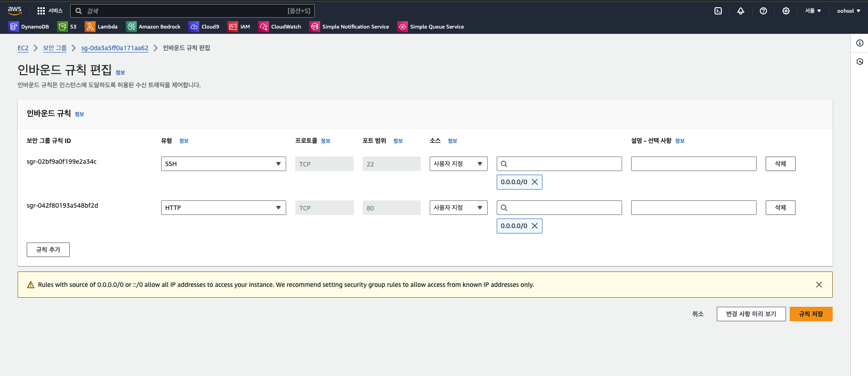The image size is (868, 376).
Task: Expand the HTTP type dropdown
Action: [223, 208]
